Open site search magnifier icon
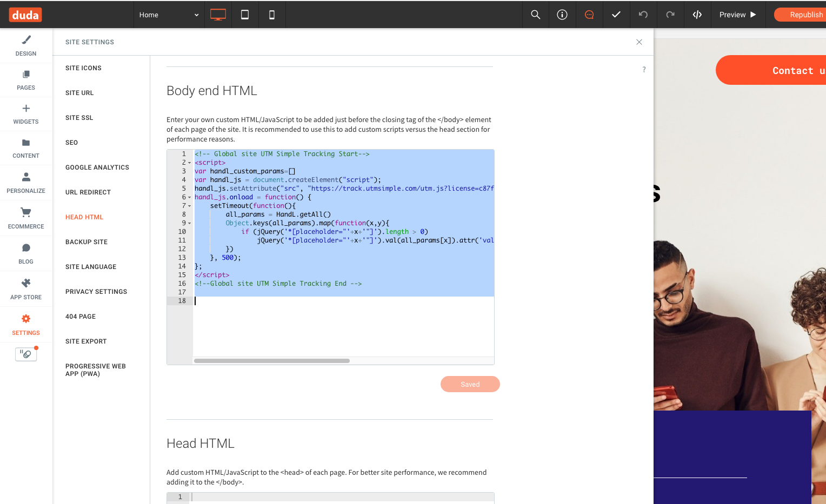Image resolution: width=826 pixels, height=504 pixels. [x=535, y=15]
